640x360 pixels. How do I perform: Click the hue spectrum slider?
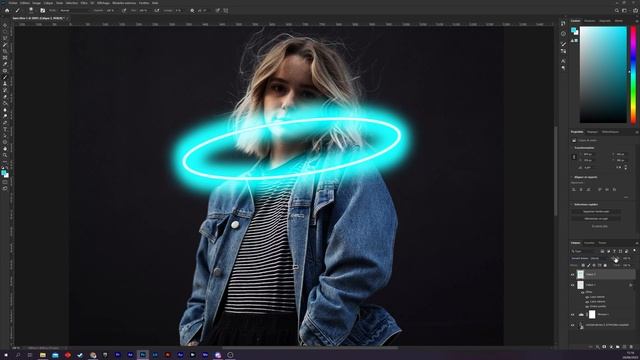pyautogui.click(x=633, y=75)
